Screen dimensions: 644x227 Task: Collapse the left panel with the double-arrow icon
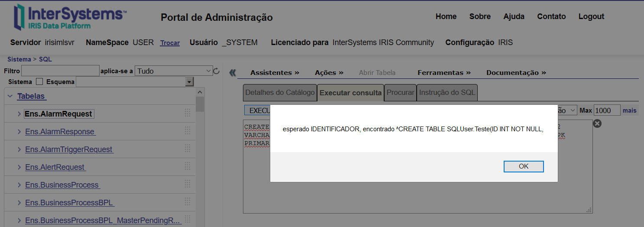(x=233, y=73)
